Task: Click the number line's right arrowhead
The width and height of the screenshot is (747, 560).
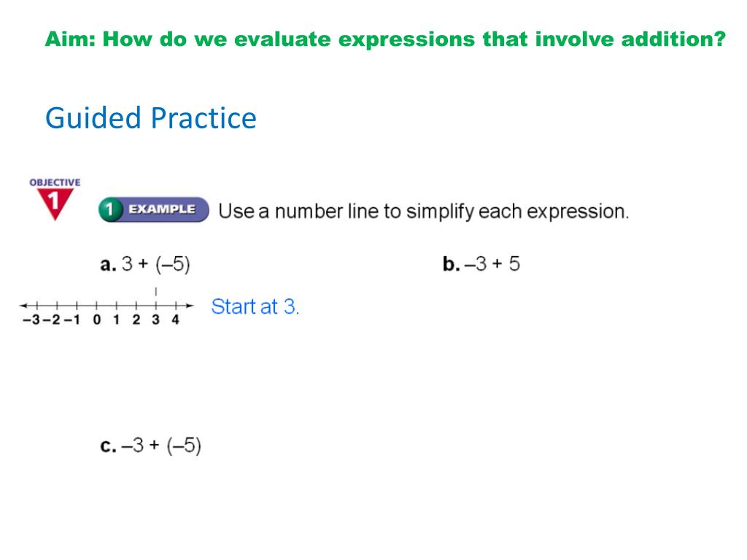Action: click(190, 306)
